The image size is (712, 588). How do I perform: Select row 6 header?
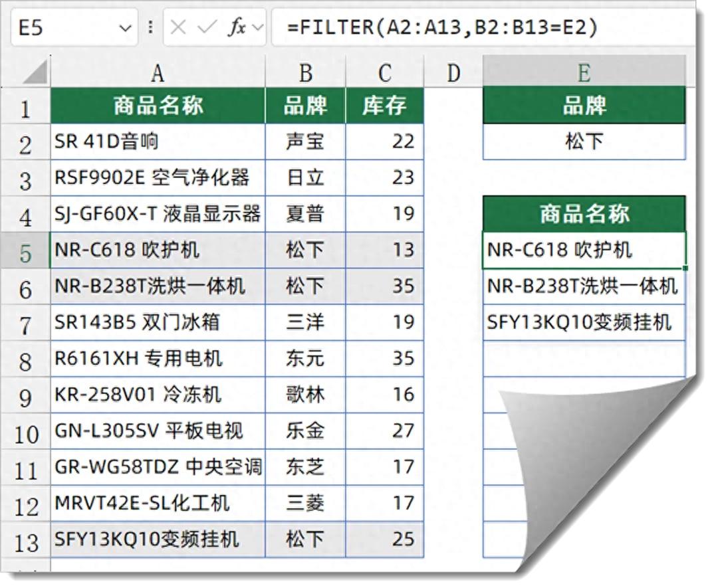pos(25,287)
